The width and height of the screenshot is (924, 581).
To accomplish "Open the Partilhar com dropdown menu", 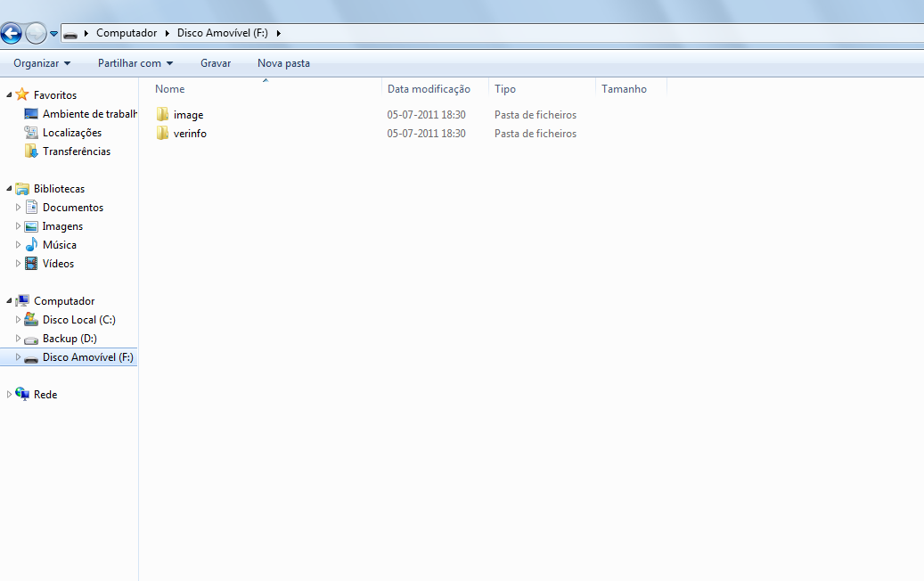I will pos(135,63).
